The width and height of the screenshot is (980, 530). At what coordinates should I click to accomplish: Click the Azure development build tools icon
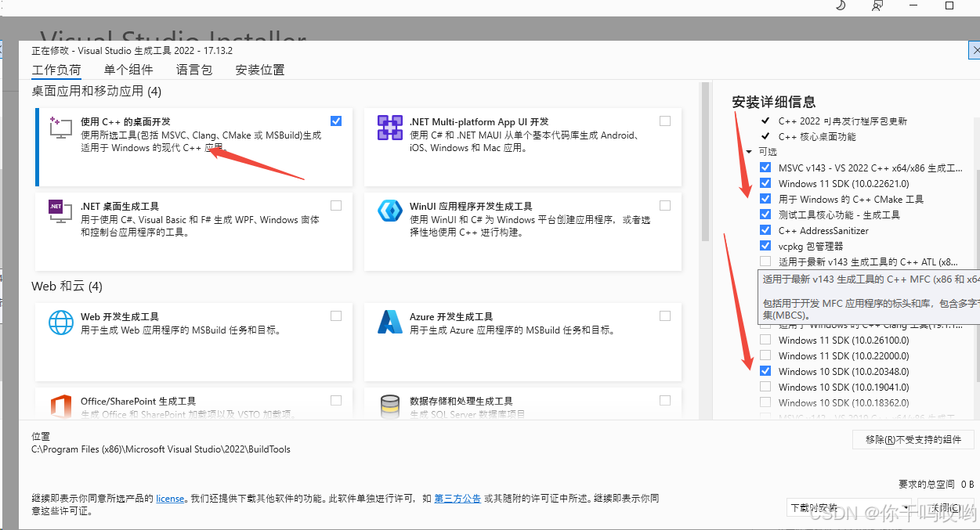pyautogui.click(x=389, y=323)
